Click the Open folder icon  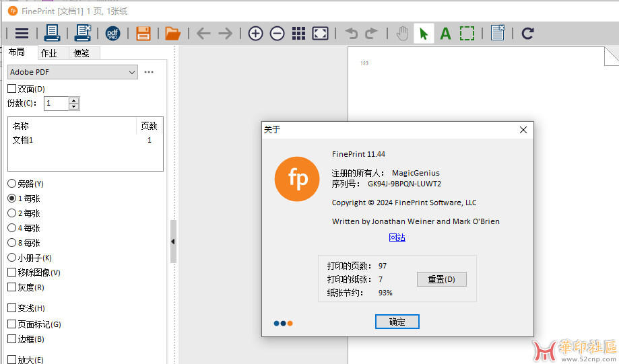[172, 34]
